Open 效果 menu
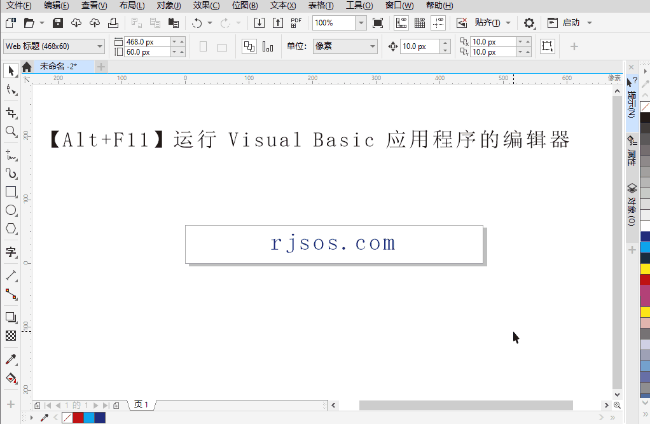 (x=206, y=5)
